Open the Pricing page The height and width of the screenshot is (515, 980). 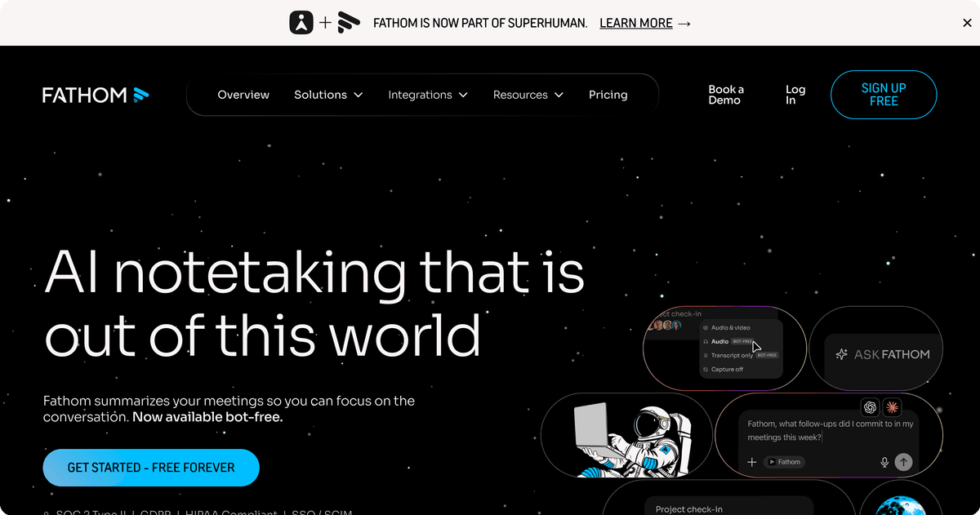(608, 95)
